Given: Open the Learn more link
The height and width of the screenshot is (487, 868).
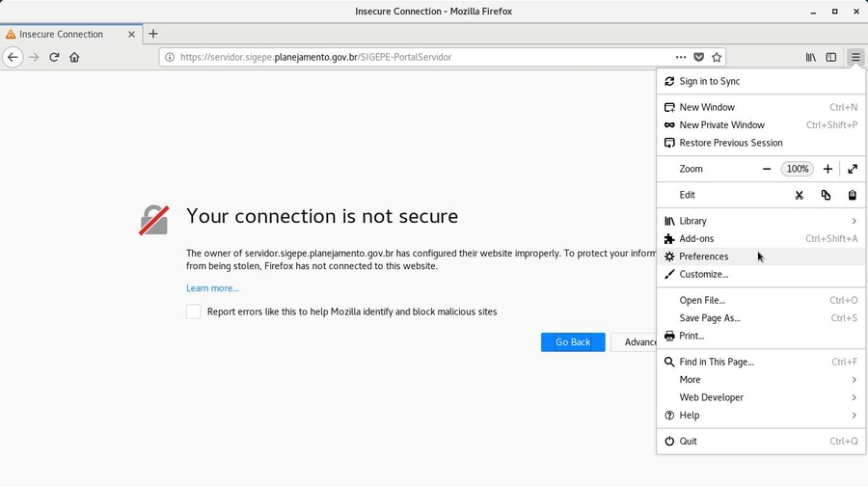Looking at the screenshot, I should click(212, 288).
